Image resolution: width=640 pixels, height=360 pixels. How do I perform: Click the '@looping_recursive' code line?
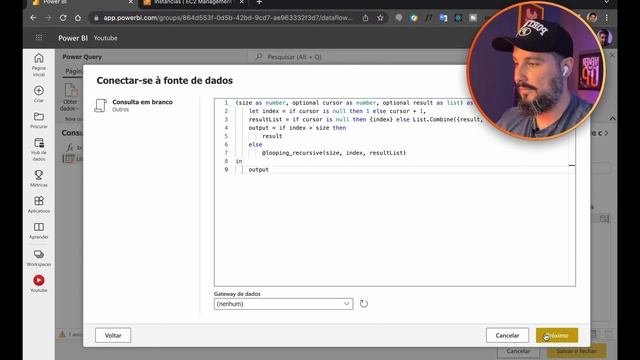pyautogui.click(x=334, y=153)
